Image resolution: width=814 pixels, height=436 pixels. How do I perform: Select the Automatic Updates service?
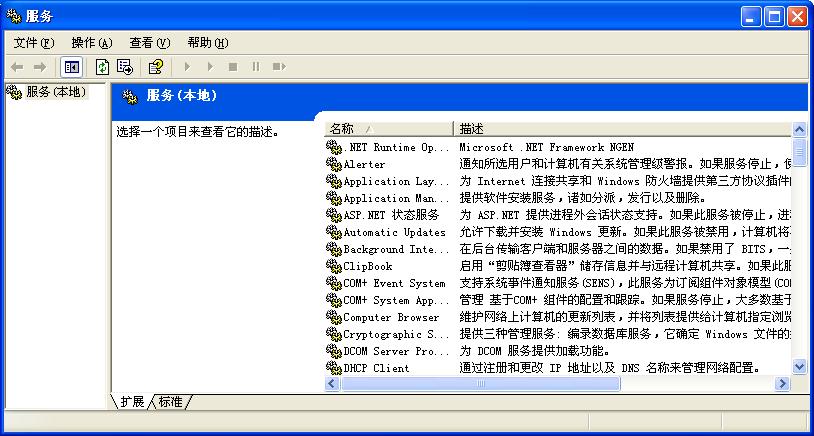tap(395, 232)
